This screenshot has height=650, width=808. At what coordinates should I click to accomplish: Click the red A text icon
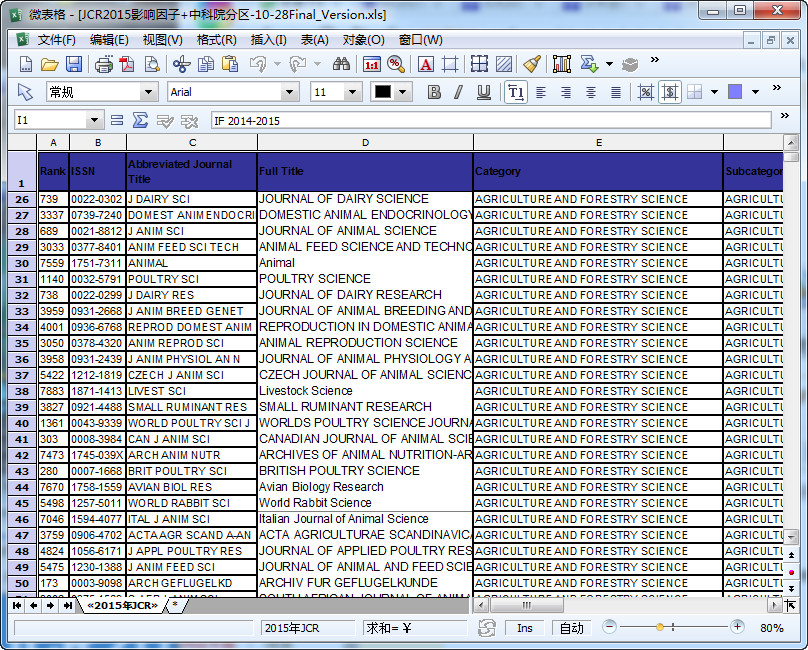point(426,64)
